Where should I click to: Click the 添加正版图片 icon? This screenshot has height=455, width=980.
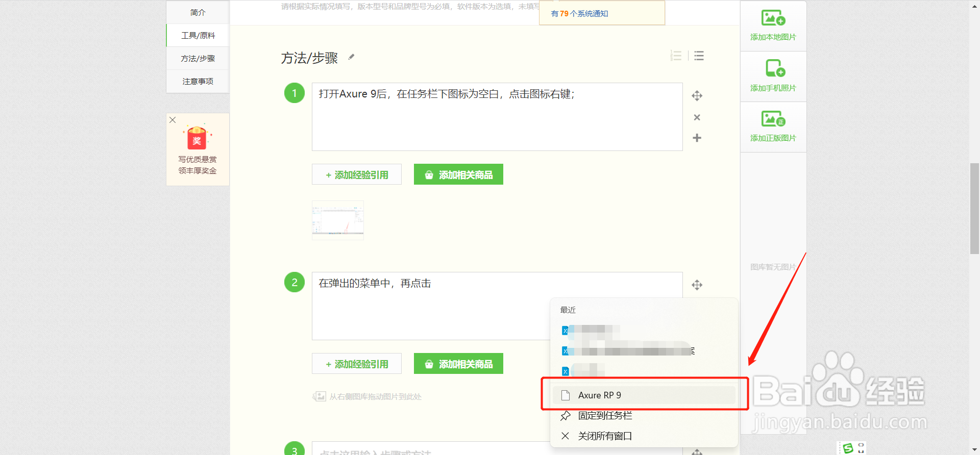pyautogui.click(x=773, y=119)
